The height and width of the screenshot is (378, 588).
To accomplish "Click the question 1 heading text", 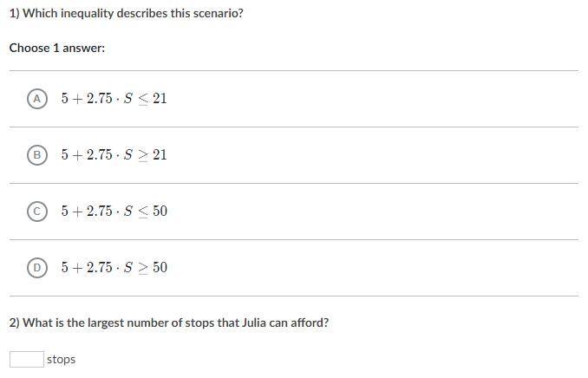I will point(127,14).
